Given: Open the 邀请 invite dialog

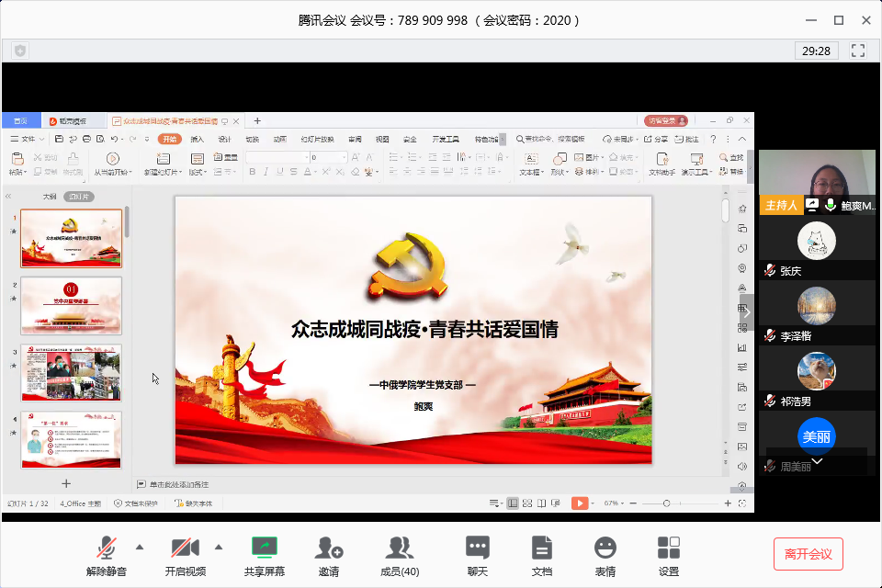Looking at the screenshot, I should [x=329, y=555].
